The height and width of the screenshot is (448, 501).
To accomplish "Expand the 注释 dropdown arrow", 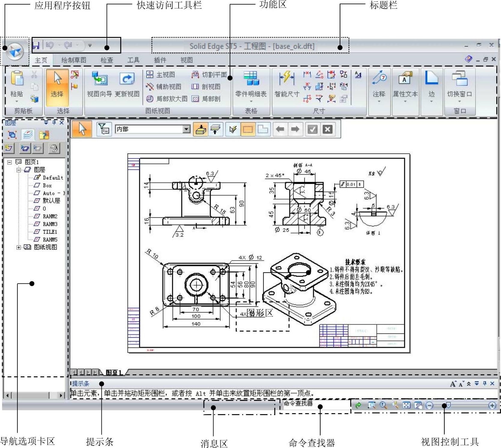I will pyautogui.click(x=379, y=101).
